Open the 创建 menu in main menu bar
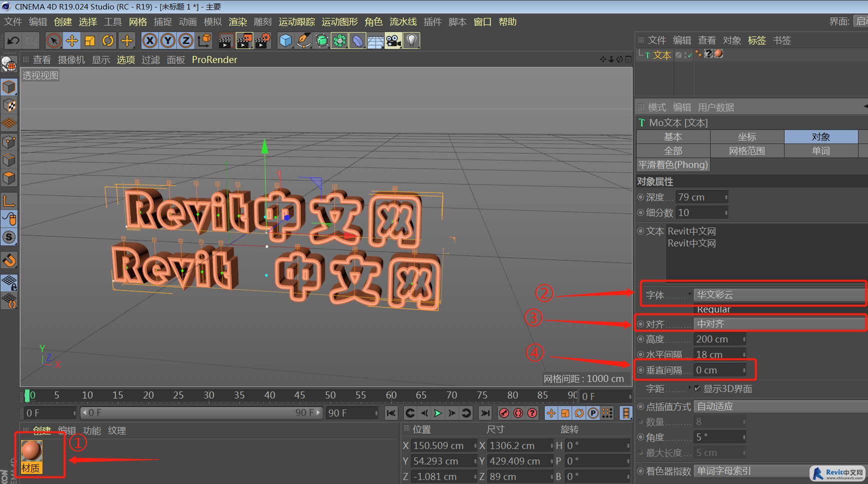 point(63,21)
